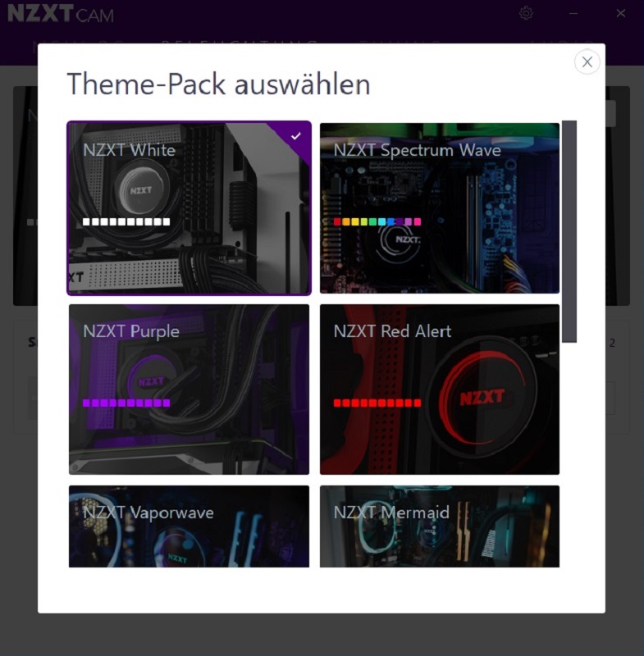The image size is (644, 656).
Task: Open the settings gear icon
Action: (x=526, y=13)
